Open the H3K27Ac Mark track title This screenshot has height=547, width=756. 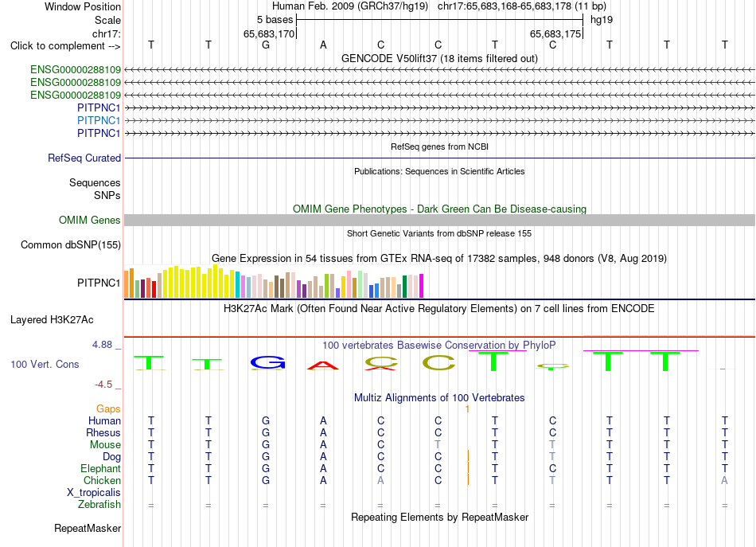coord(439,309)
